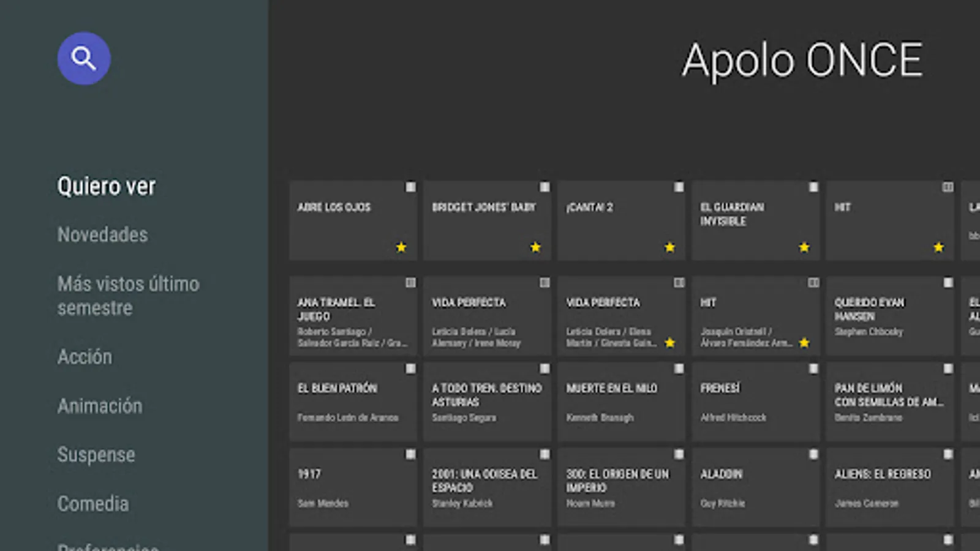Viewport: 980px width, 551px height.
Task: Open the ABRE LOS OJOS title card
Action: coord(353,220)
